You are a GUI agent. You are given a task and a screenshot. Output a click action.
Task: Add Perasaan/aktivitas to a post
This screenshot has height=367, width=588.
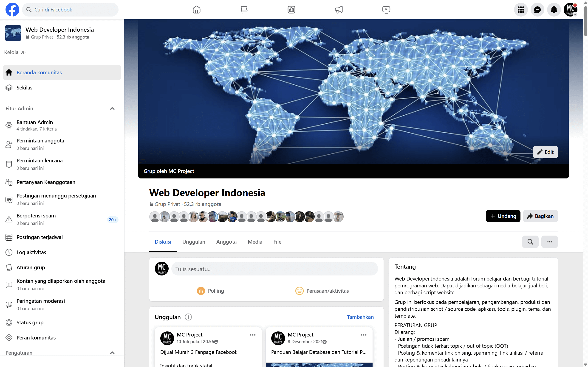[x=322, y=291]
